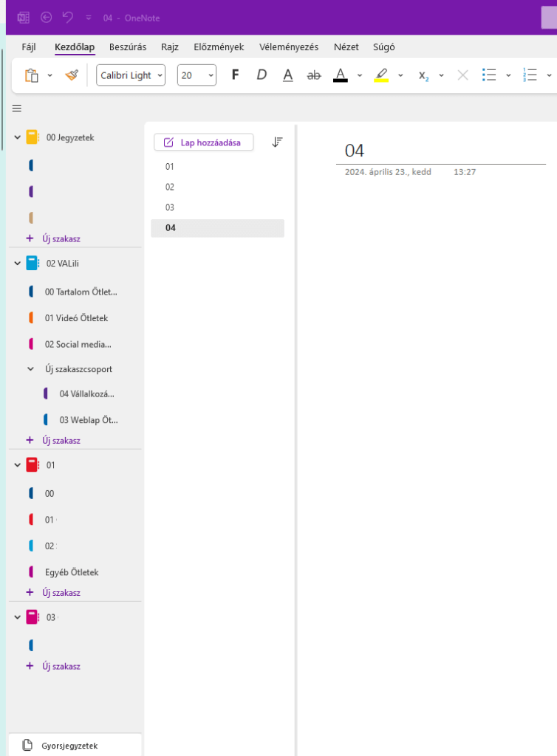Click the Format Painter brush icon
This screenshot has width=557, height=756.
[72, 75]
